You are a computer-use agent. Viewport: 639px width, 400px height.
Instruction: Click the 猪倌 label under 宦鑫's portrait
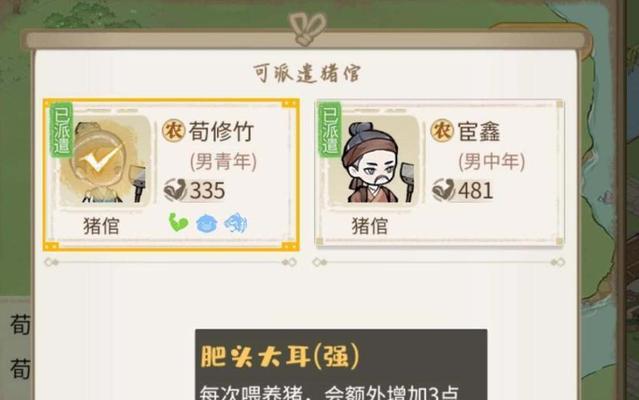pos(369,226)
